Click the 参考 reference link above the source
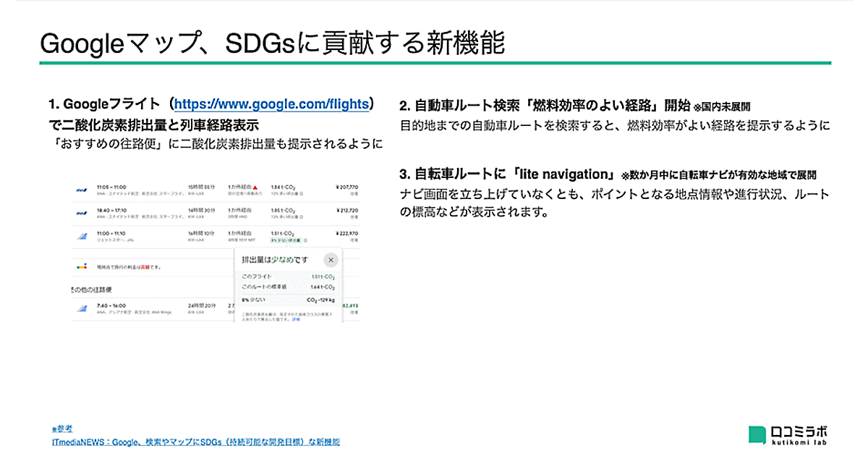The height and width of the screenshot is (456, 868). (62, 429)
